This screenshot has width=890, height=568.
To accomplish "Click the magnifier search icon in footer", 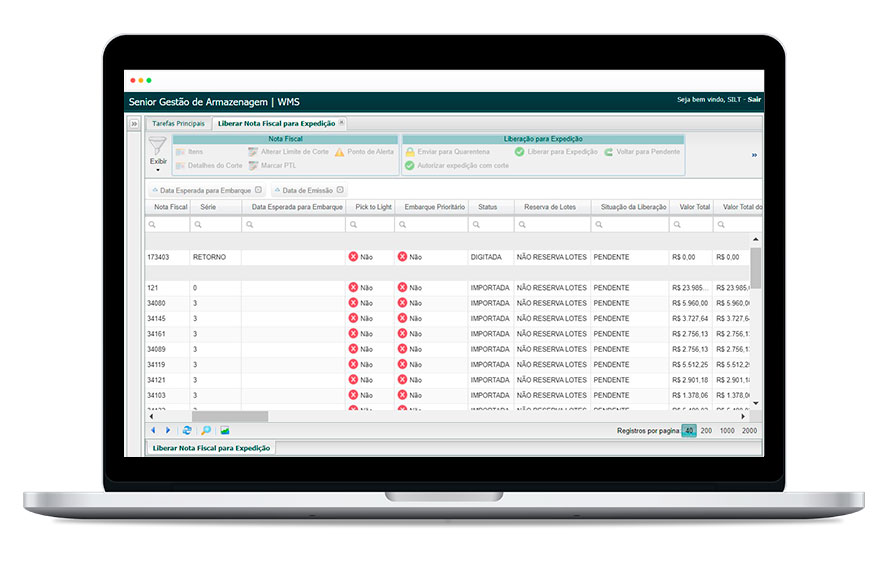I will coord(206,431).
